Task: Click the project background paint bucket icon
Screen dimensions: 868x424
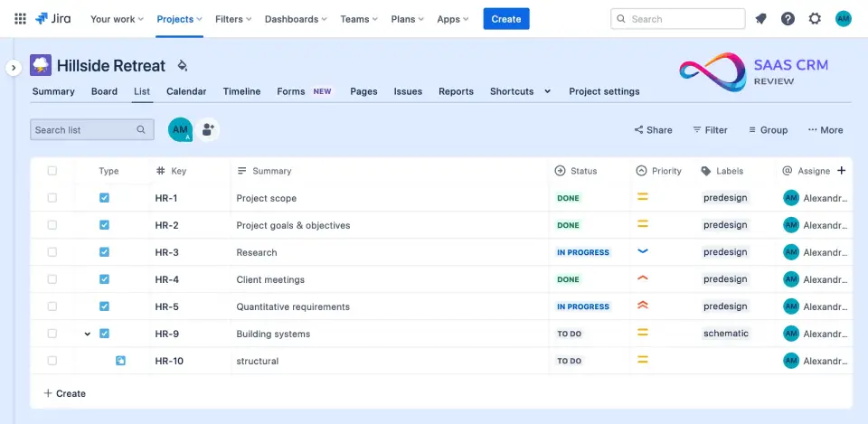Action: coord(182,66)
